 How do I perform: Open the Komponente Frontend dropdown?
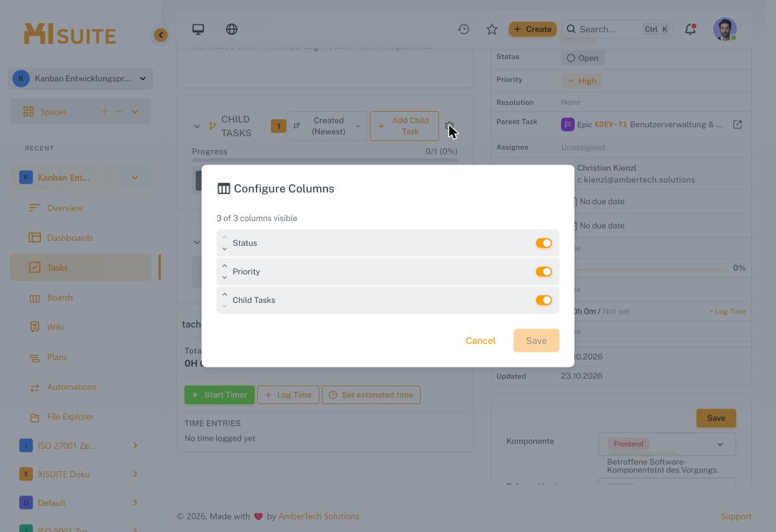click(x=667, y=444)
